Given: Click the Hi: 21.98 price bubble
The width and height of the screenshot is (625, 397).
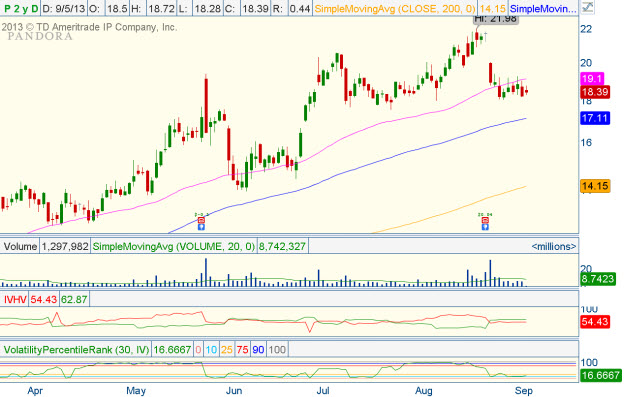Looking at the screenshot, I should coord(496,19).
